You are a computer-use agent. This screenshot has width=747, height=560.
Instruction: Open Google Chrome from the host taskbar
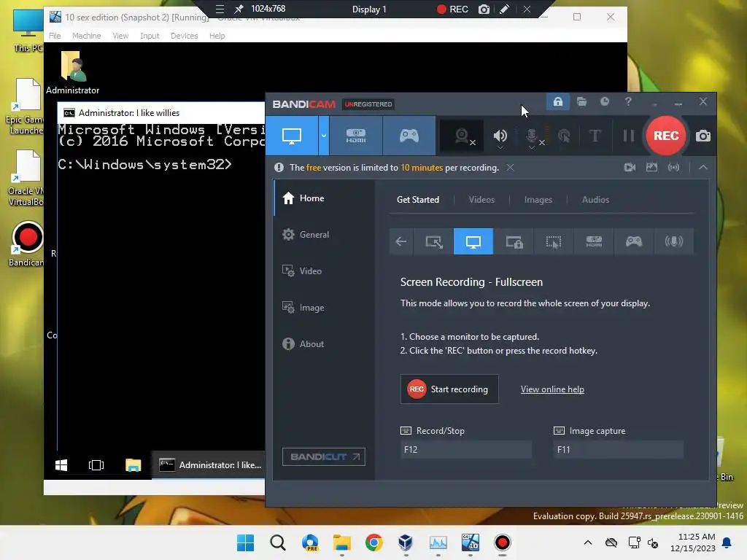coord(374,542)
